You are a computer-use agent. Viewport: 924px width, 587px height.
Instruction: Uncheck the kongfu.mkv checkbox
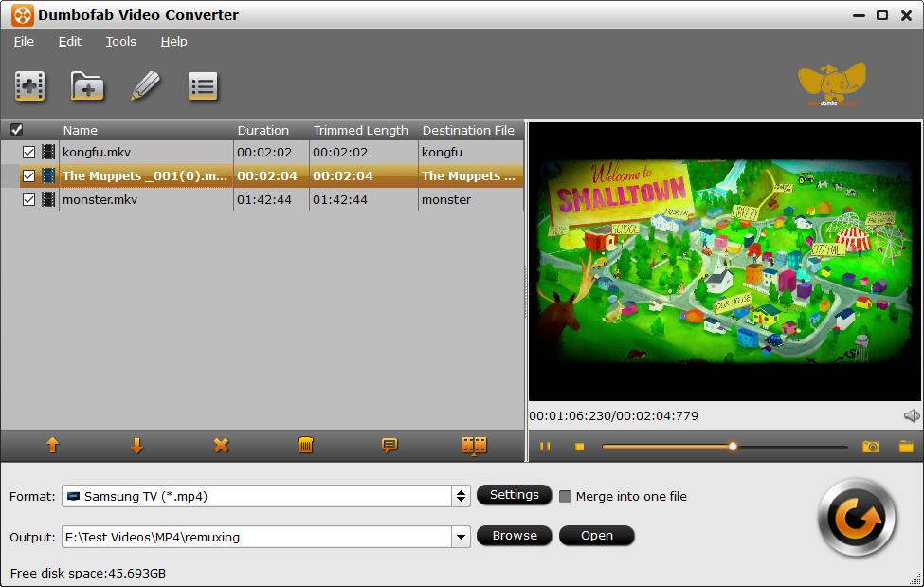(x=28, y=153)
